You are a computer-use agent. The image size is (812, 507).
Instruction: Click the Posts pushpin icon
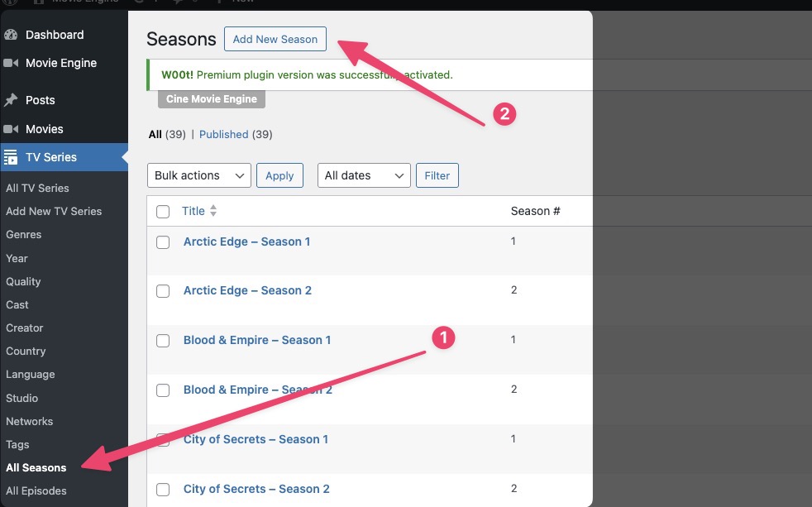(11, 100)
